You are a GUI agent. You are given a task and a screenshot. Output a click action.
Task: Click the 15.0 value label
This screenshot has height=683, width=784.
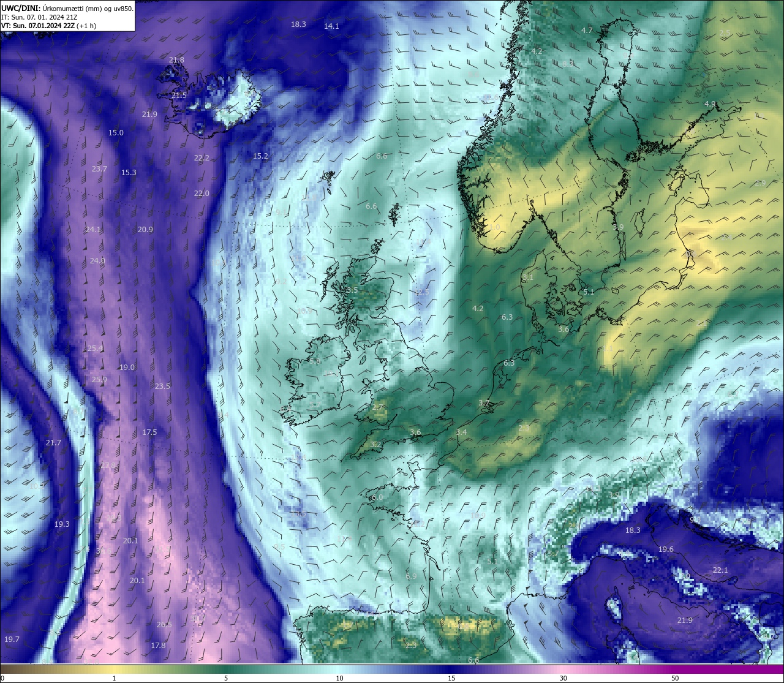(116, 133)
